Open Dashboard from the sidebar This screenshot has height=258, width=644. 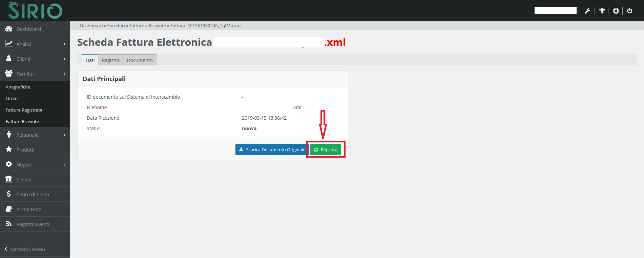[28, 29]
